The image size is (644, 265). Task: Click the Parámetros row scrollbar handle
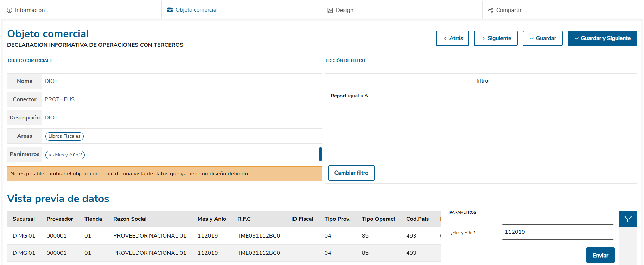click(x=320, y=154)
